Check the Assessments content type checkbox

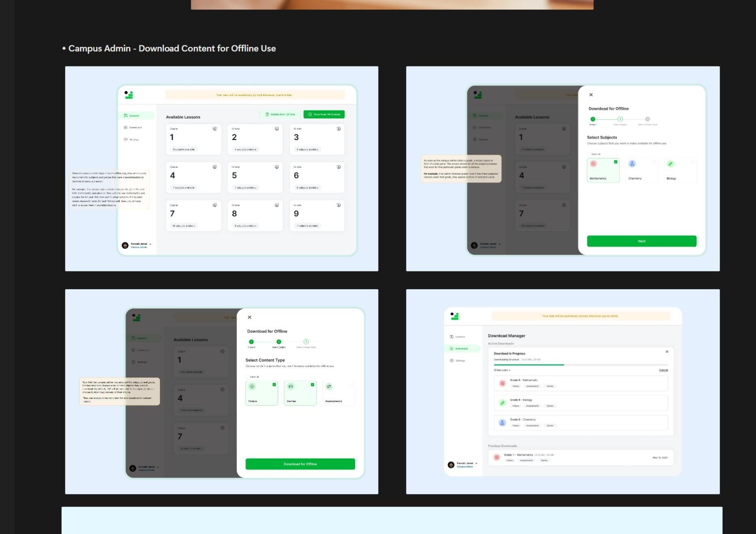(351, 385)
